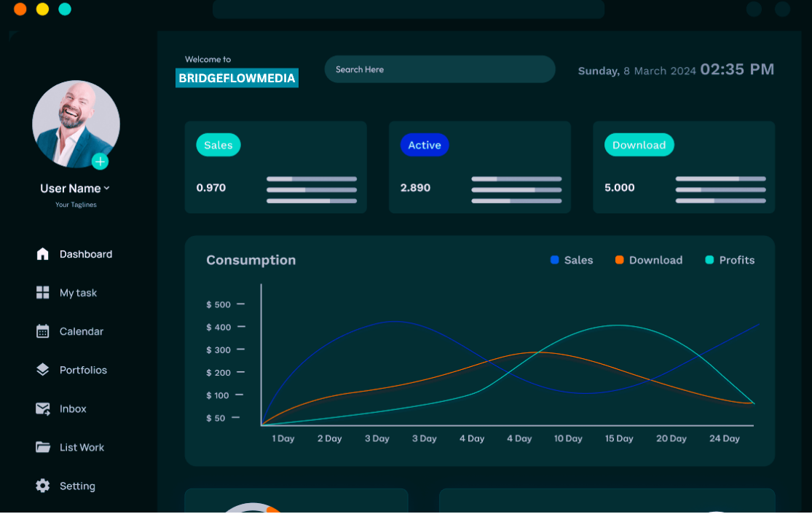Screen dimensions: 812x514
Task: Click the Search Here input field
Action: (440, 69)
